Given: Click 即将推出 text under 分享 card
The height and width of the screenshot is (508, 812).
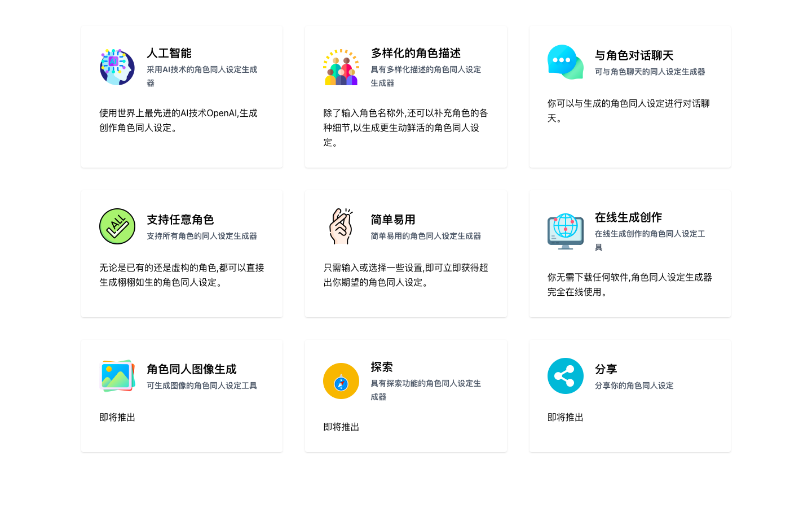Looking at the screenshot, I should (566, 417).
